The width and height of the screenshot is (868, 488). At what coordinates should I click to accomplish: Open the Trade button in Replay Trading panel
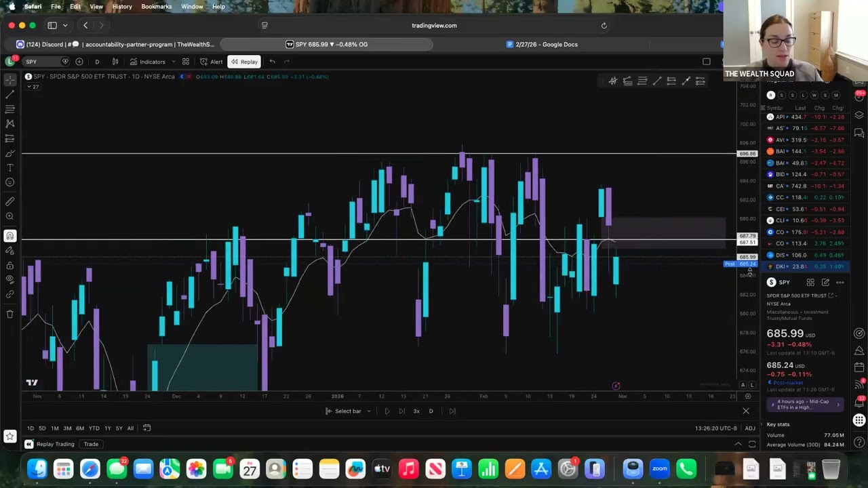pyautogui.click(x=91, y=444)
